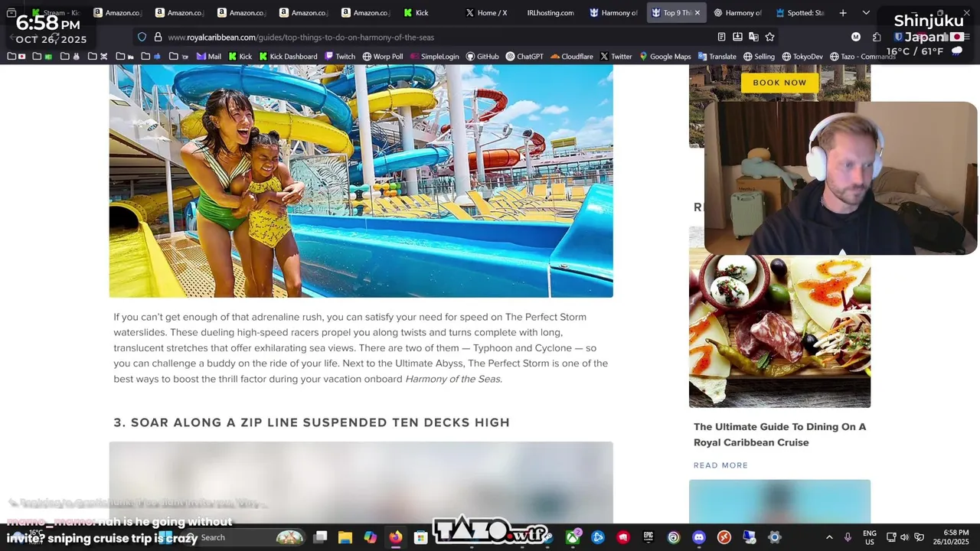This screenshot has height=551, width=980.
Task: Open The Ultimate Guide To Dining article title
Action: tap(779, 435)
